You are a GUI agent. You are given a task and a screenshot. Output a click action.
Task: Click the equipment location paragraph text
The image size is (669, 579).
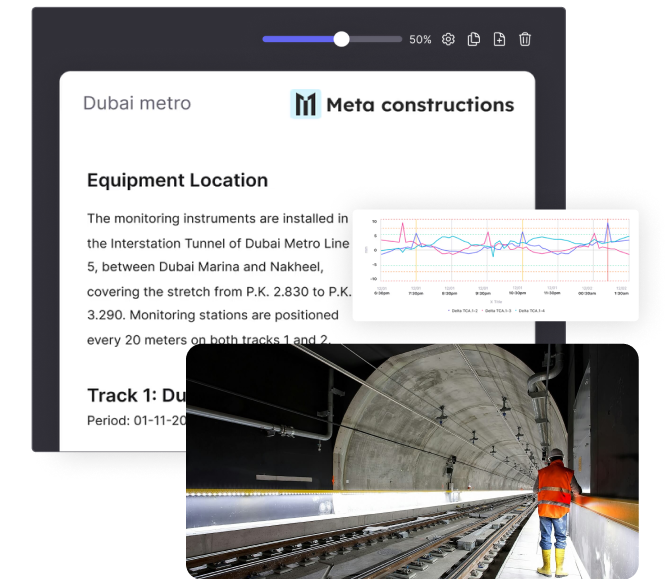tap(217, 267)
